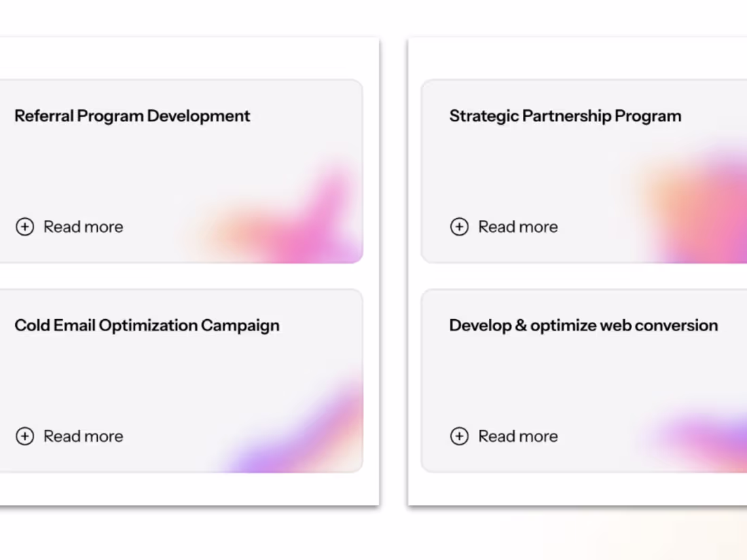
Task: Select the Referral Program Development title
Action: point(132,116)
